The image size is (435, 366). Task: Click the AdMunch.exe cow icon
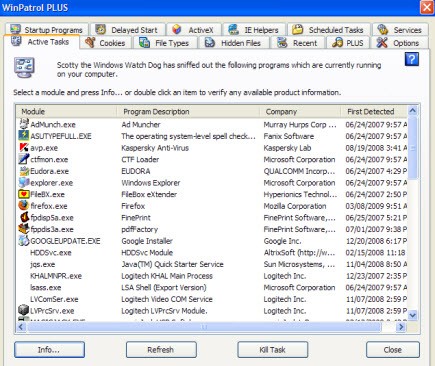[x=24, y=124]
